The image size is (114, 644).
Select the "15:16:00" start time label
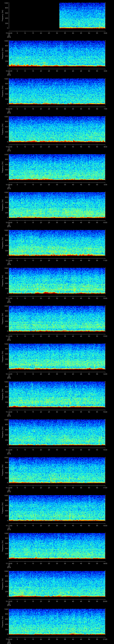tap(9, 487)
